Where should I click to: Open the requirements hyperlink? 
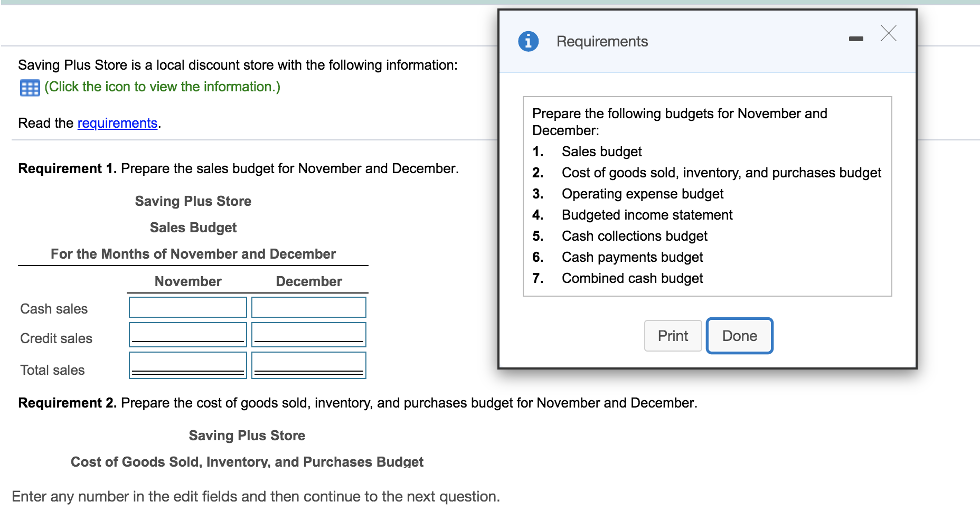(x=117, y=123)
